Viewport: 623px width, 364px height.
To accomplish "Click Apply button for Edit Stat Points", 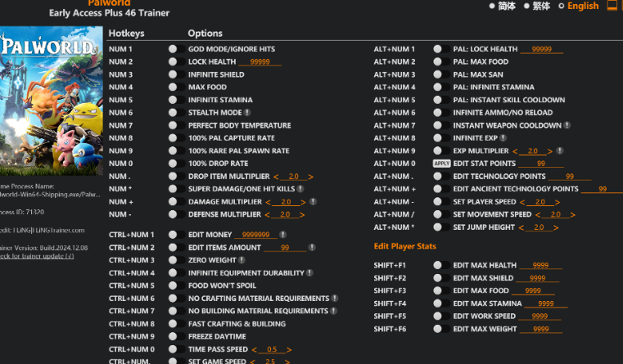I will (x=441, y=164).
